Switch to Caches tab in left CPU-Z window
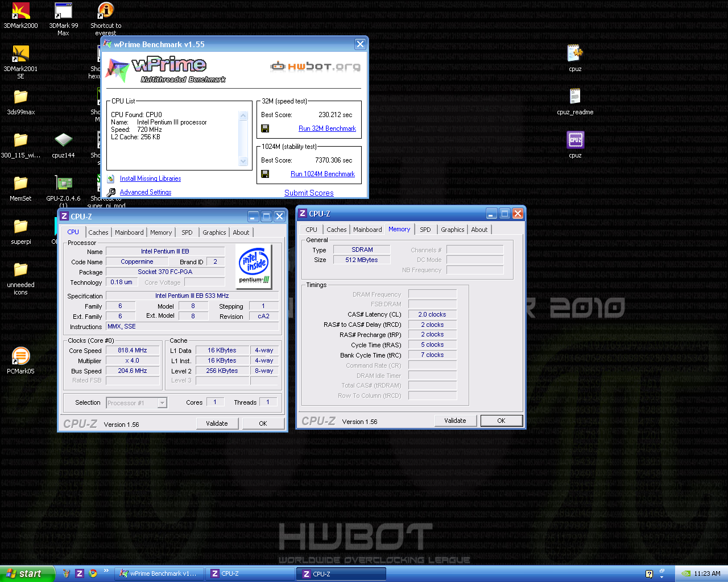The image size is (728, 582). 98,232
